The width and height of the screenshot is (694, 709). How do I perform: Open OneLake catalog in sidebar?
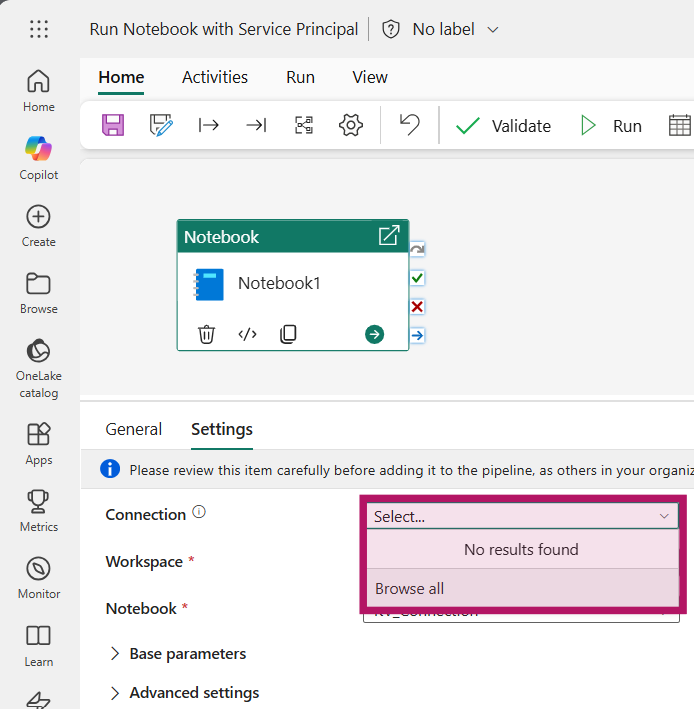[39, 367]
